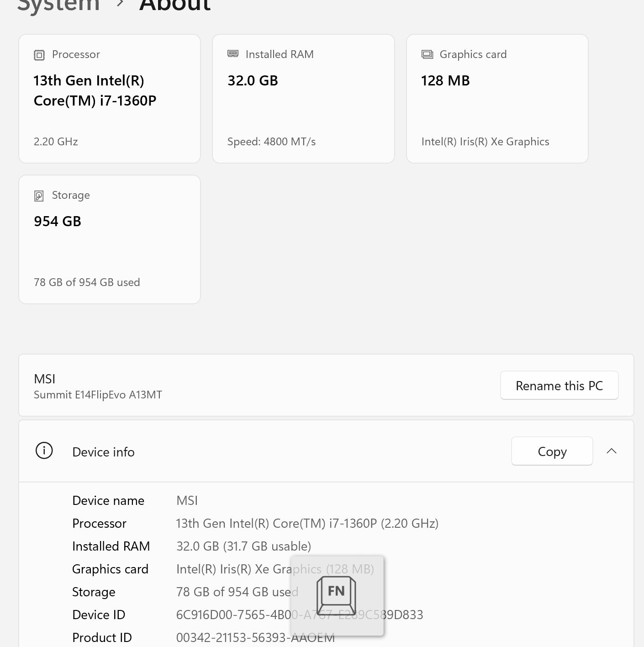Click Storage row label in Device info

pos(94,592)
